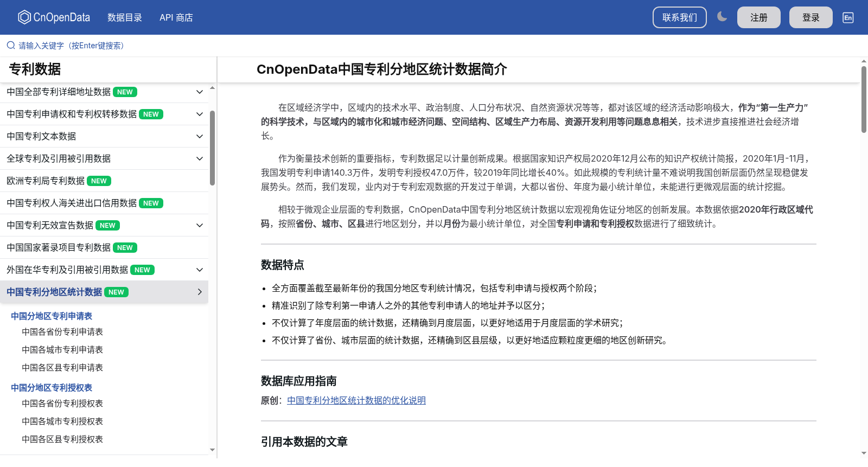The width and height of the screenshot is (868, 467).
Task: Click page title CnOpenData中国专利分地区统计数据简介
Action: (382, 69)
